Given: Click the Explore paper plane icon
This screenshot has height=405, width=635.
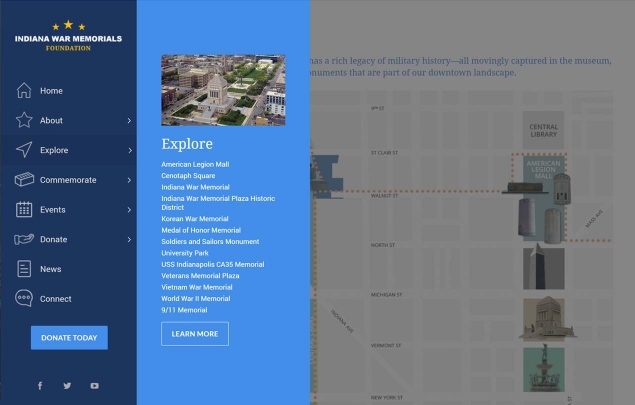Looking at the screenshot, I should click(24, 149).
